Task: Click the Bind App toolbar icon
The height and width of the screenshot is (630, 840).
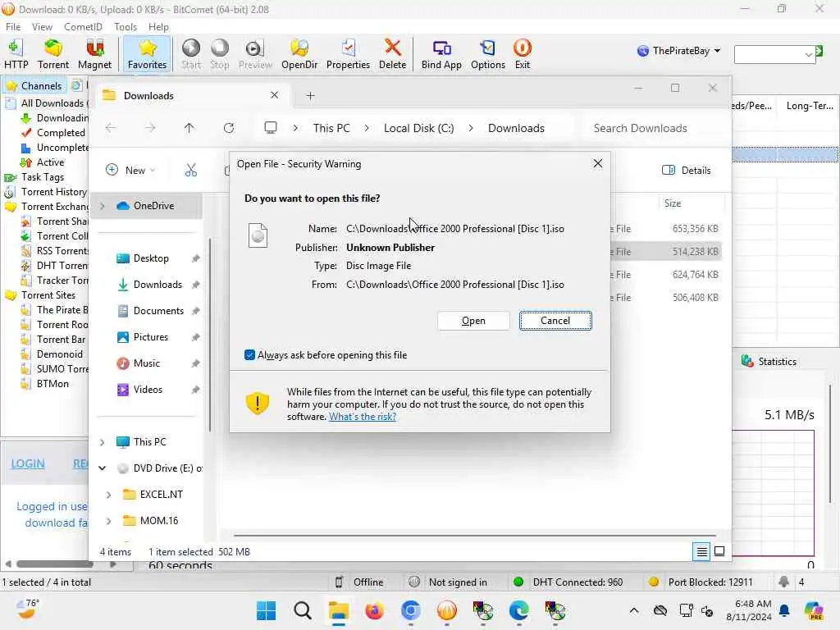Action: point(441,53)
